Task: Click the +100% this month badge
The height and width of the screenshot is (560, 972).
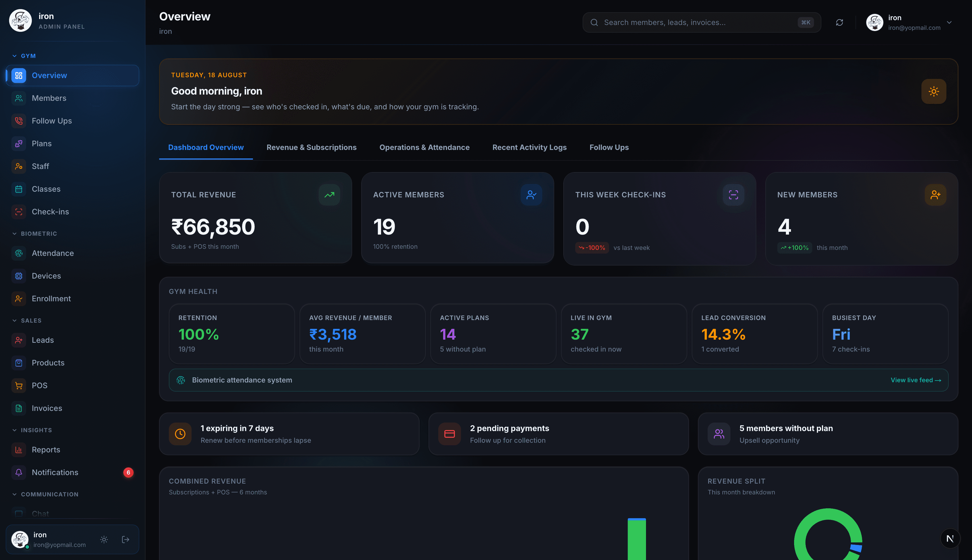Action: point(795,248)
